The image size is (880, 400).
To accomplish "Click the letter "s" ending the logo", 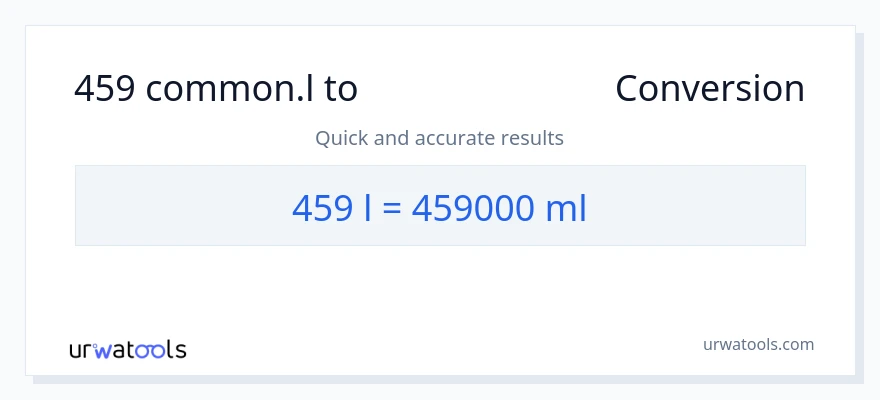I will tap(180, 350).
